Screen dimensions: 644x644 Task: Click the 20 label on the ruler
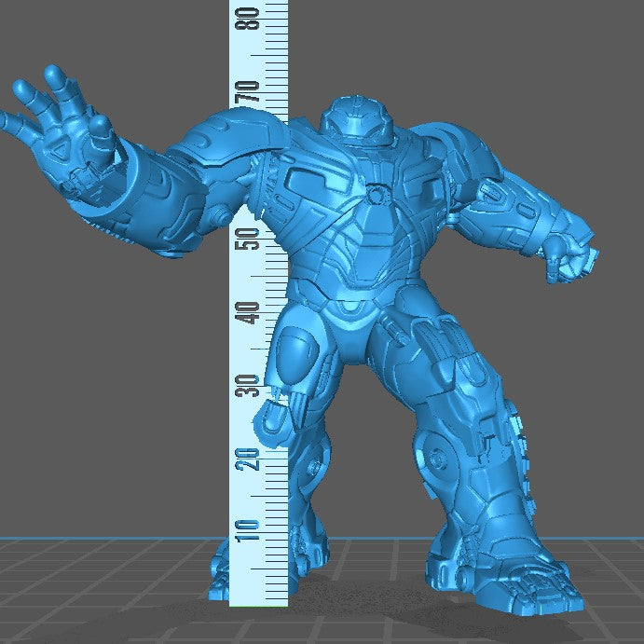tap(248, 459)
